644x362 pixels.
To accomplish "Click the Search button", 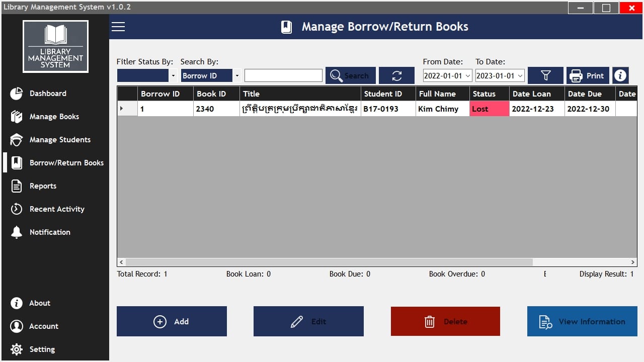I will tap(350, 75).
